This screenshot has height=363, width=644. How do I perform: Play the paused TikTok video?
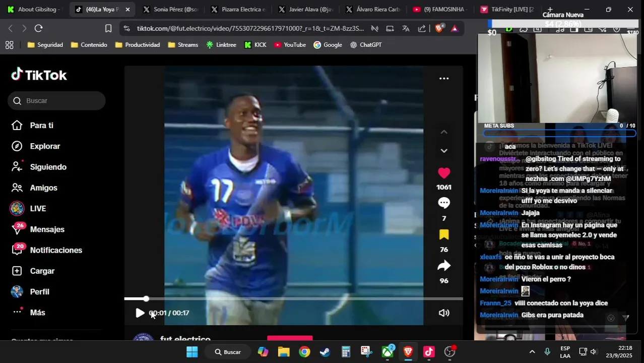pyautogui.click(x=140, y=313)
